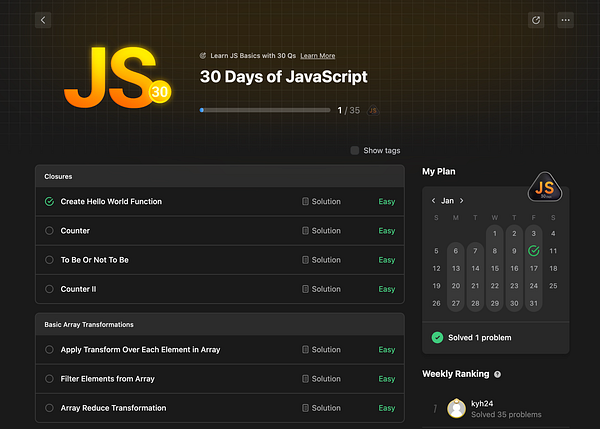Click the green Solved 1 problem check icon
Image resolution: width=600 pixels, height=429 pixels.
437,338
